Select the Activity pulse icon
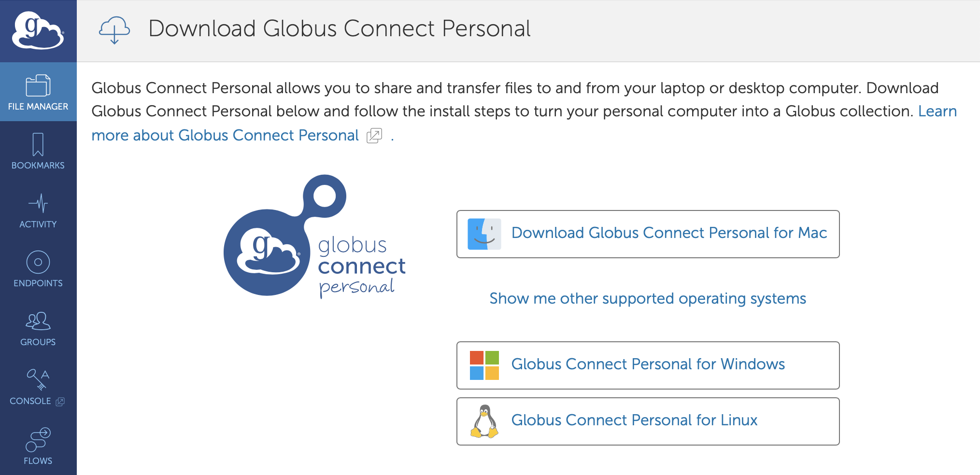The width and height of the screenshot is (980, 475). 38,203
